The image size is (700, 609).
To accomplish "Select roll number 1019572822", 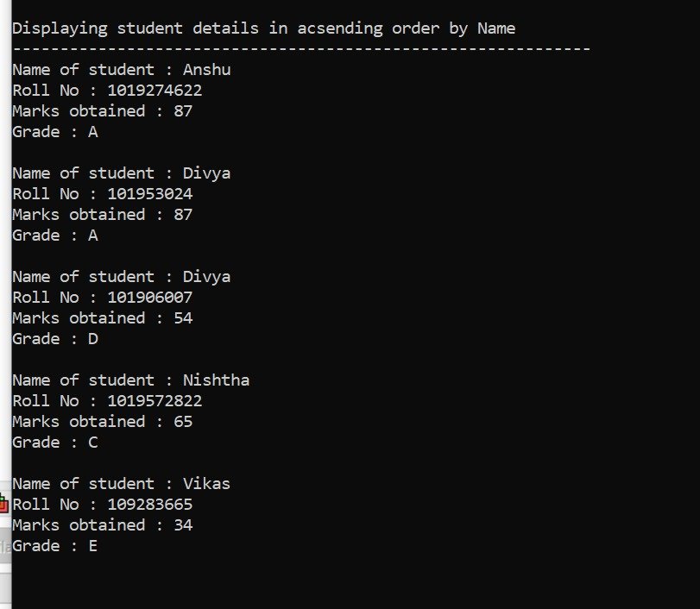I will pos(155,401).
